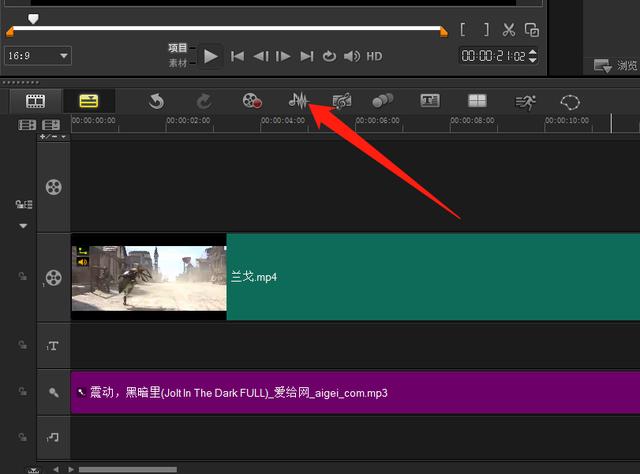The image size is (640, 474).
Task: Toggle the lock on the title track
Action: (x=22, y=345)
